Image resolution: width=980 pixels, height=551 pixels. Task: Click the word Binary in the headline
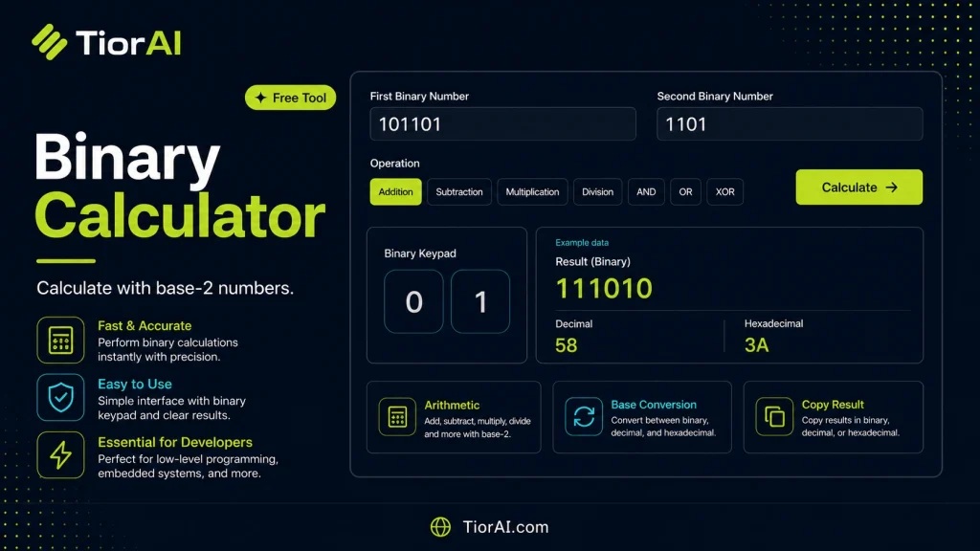127,160
